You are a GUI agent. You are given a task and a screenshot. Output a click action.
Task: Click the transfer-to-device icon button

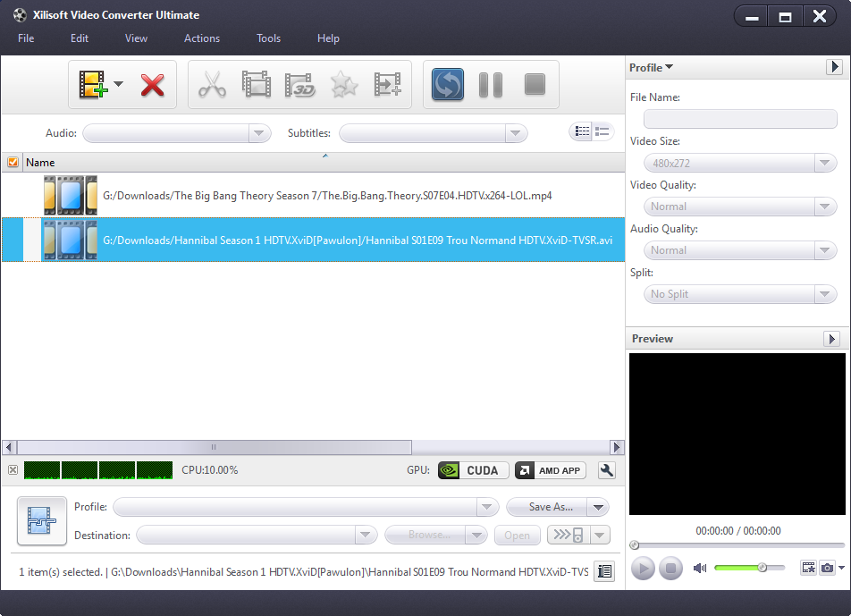[x=569, y=535]
